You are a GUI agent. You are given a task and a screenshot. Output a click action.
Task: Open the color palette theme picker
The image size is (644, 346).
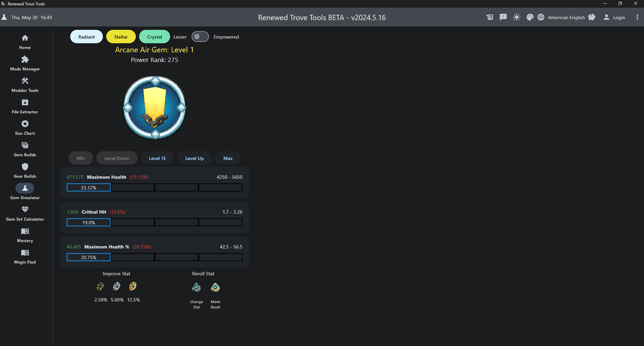coord(530,17)
